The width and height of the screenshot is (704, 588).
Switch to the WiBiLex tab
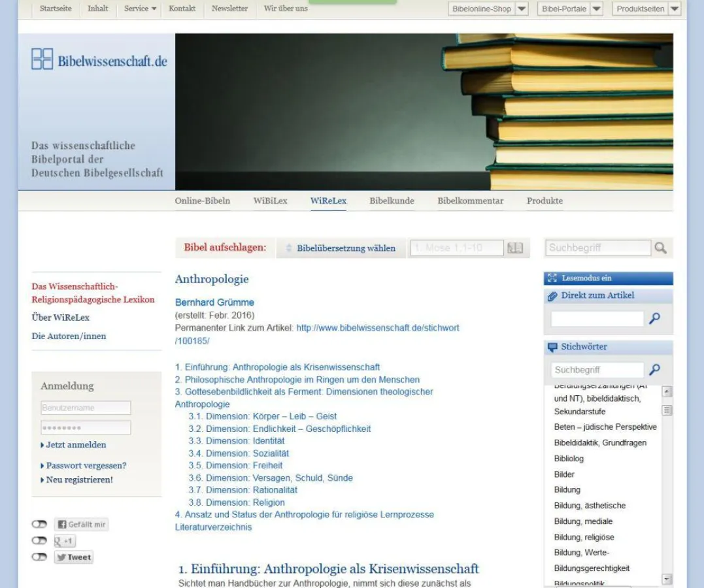click(x=270, y=201)
